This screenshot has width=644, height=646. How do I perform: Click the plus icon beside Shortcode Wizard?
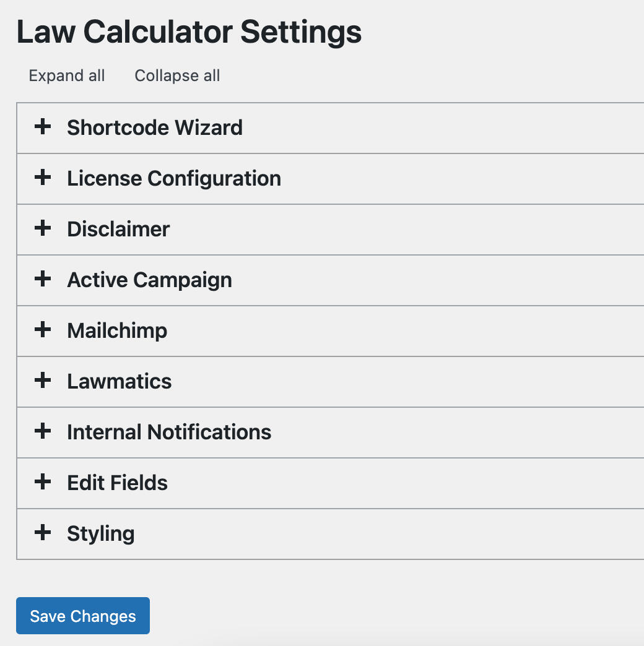point(42,127)
